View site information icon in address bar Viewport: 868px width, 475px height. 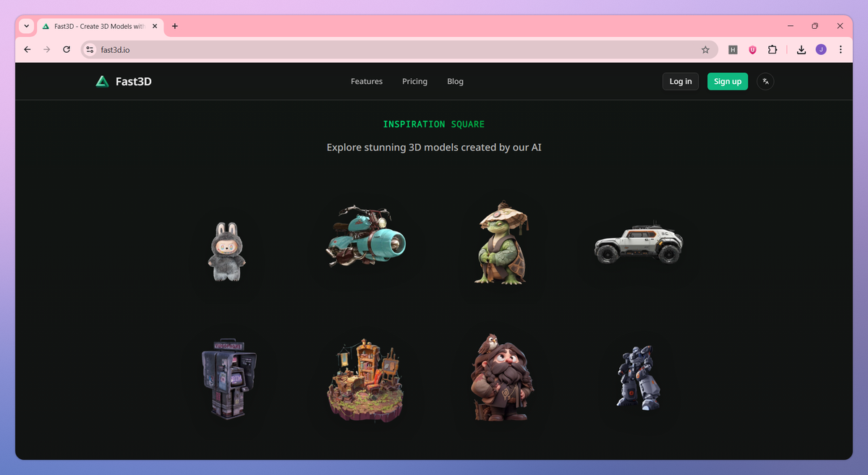(x=90, y=50)
